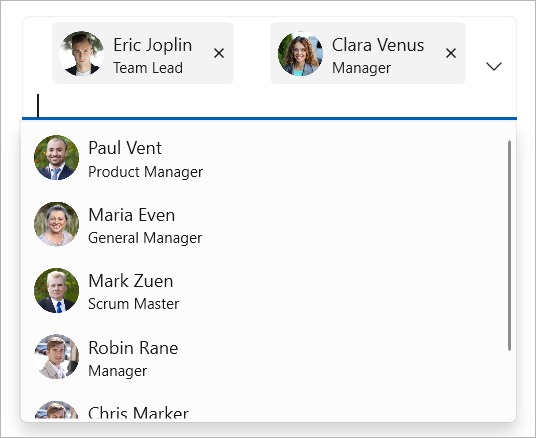Click Mark Zuen's avatar picture

click(56, 290)
